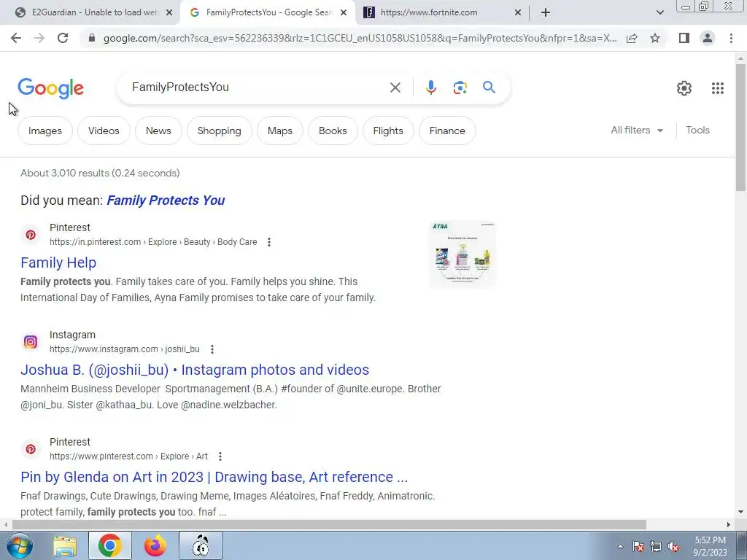Open Pin by Glenda on Art result
The image size is (747, 560).
coord(214,477)
